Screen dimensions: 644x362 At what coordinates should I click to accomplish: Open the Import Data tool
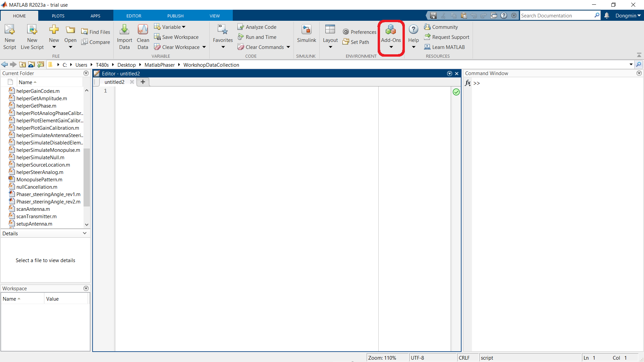pos(124,36)
